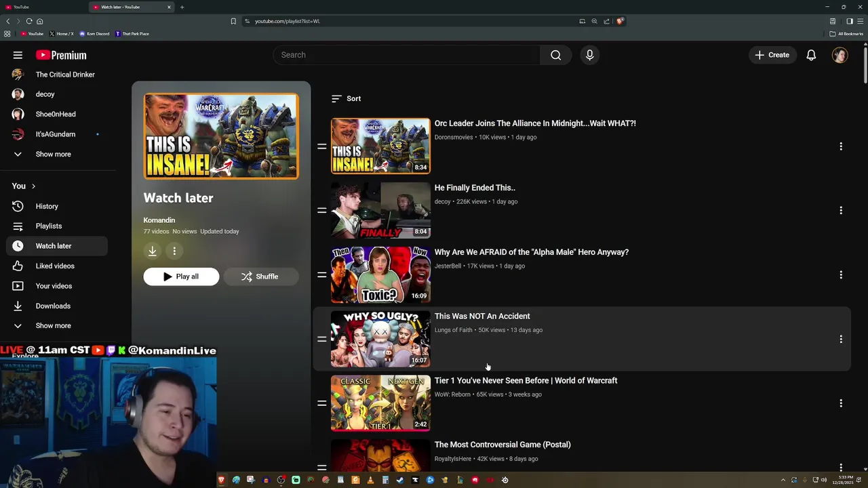Open It'sAGundam subscription
868x488 pixels.
[x=57, y=134]
